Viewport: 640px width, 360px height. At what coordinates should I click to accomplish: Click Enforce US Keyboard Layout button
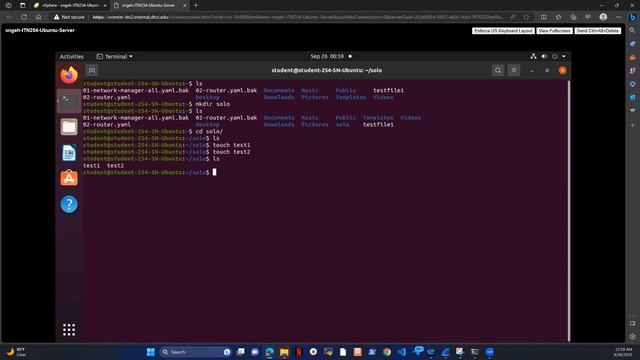click(503, 31)
